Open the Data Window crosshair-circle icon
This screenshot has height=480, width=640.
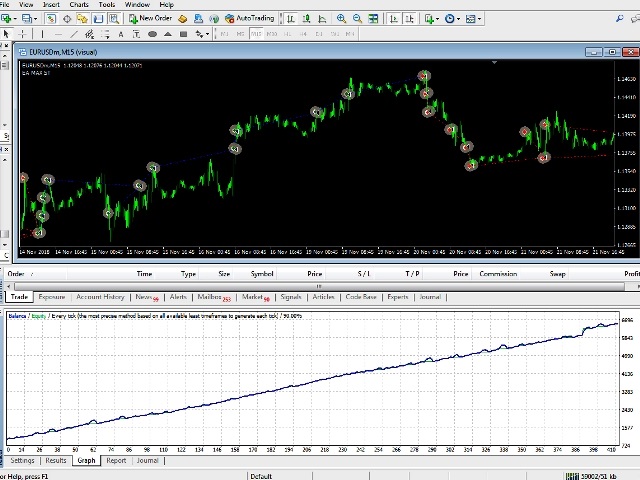pos(67,18)
